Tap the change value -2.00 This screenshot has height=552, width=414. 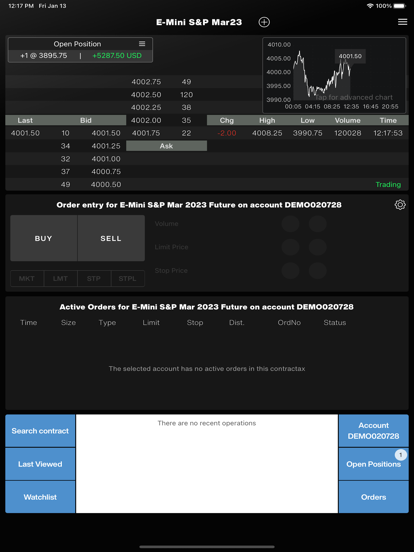coord(227,133)
